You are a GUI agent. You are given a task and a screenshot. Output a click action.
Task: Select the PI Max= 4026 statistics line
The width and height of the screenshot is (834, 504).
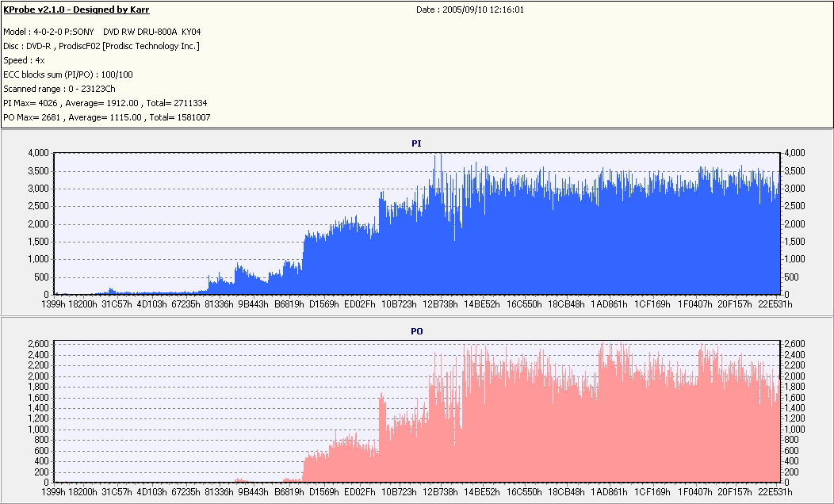(105, 103)
